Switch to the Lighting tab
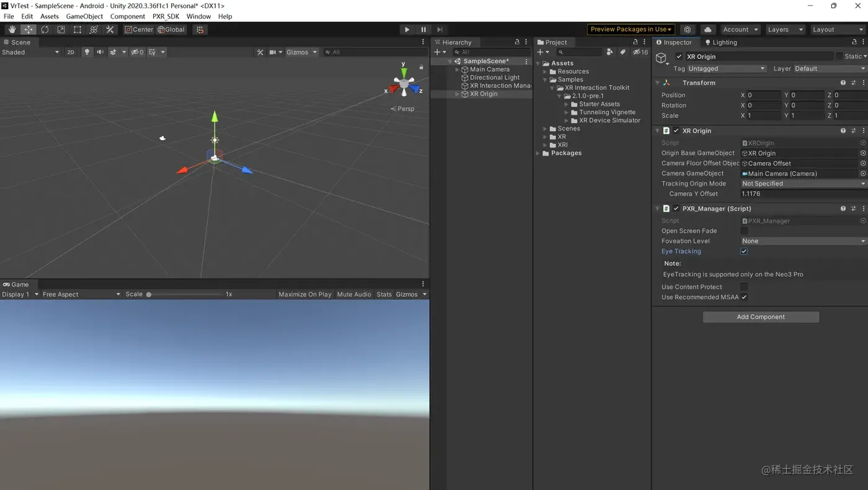 click(x=720, y=42)
